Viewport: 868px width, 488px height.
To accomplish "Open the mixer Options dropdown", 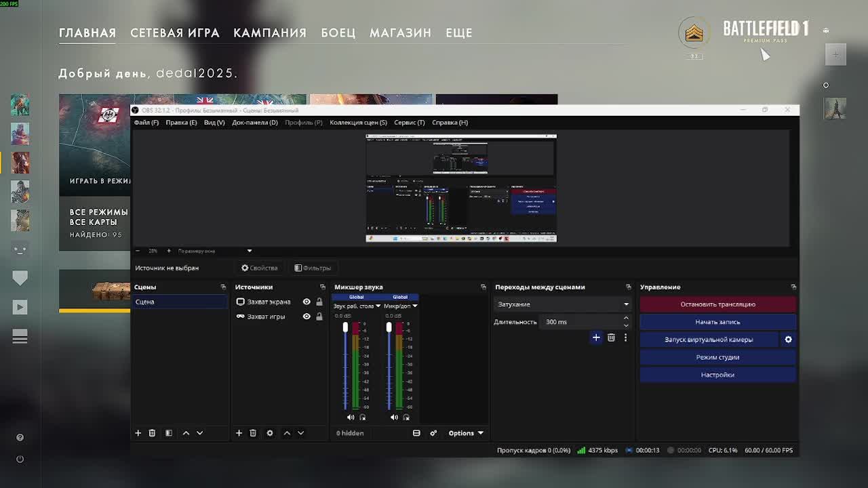I will 466,433.
